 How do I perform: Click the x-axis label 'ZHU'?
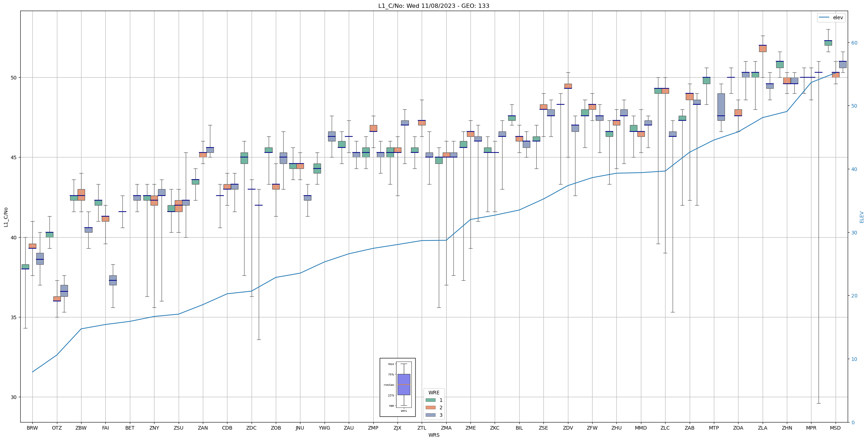(616, 428)
